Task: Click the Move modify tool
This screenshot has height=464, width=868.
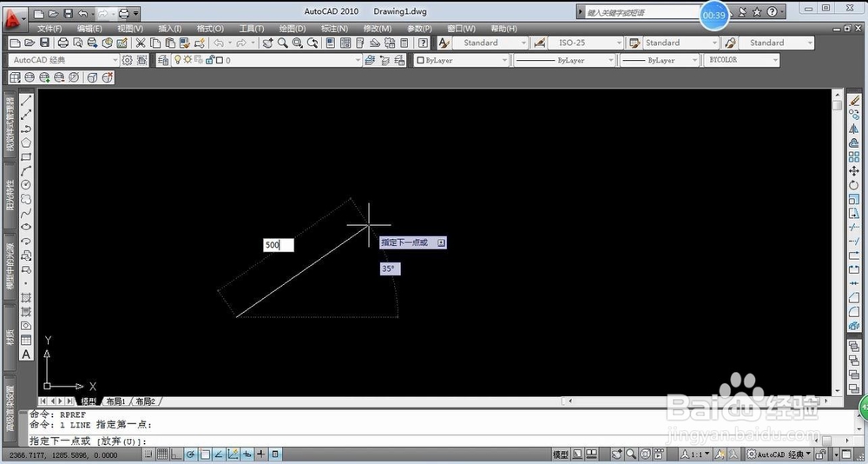Action: point(853,171)
